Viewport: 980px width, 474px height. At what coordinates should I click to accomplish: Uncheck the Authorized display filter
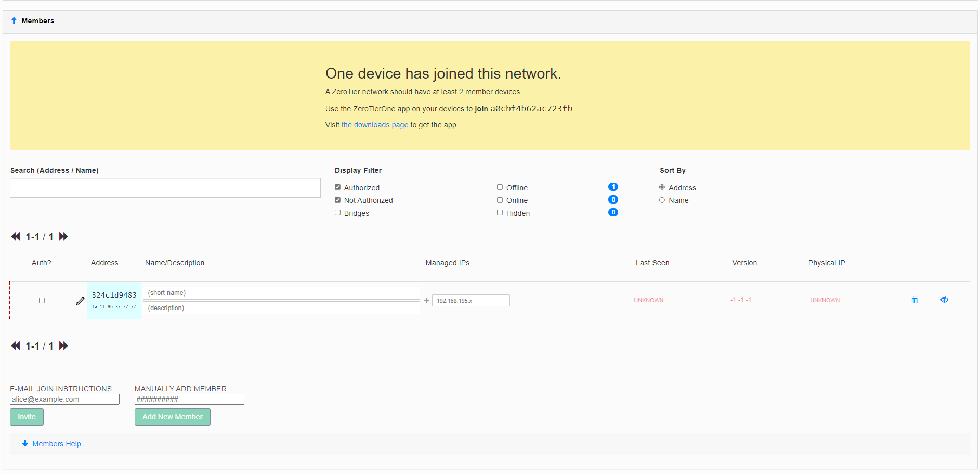tap(338, 187)
